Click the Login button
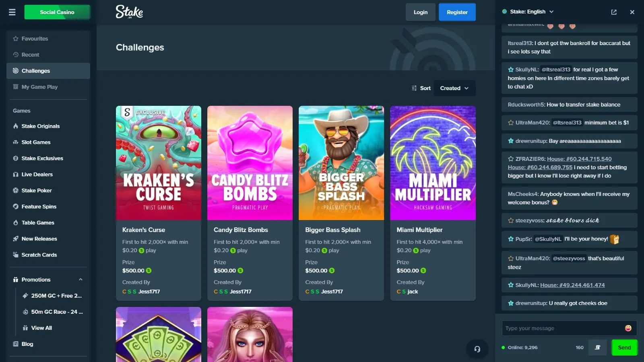 click(421, 12)
